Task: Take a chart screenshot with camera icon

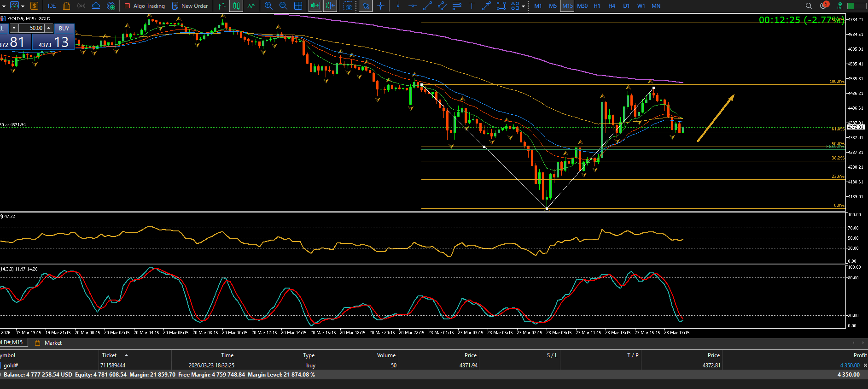Action: [349, 6]
